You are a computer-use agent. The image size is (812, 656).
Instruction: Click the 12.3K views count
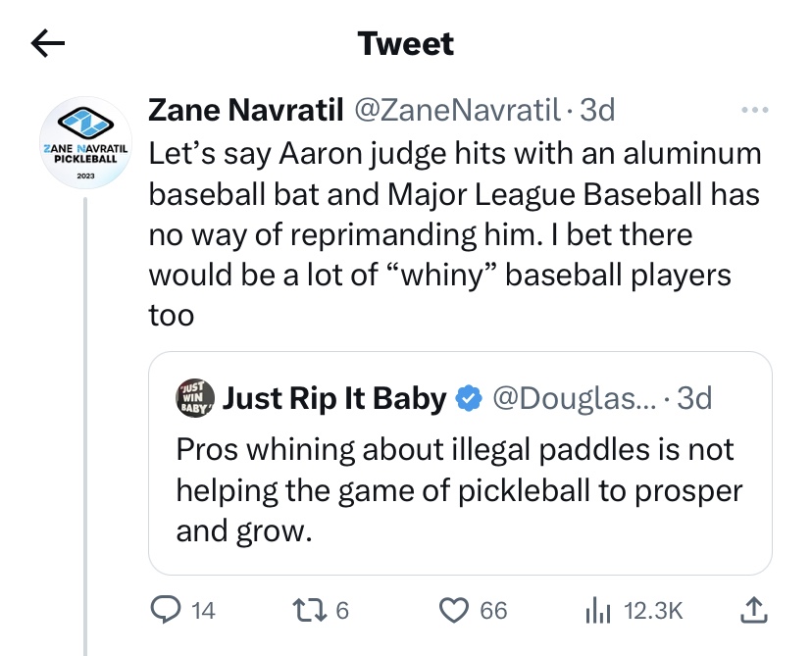[652, 611]
